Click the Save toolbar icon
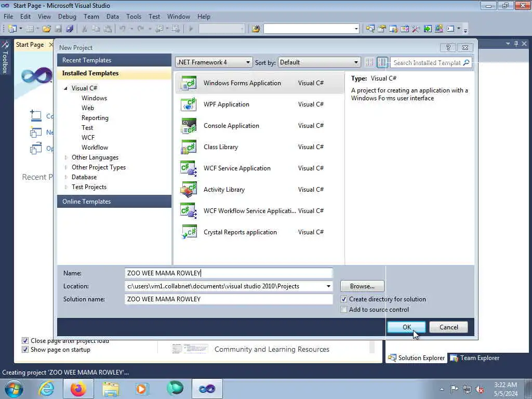This screenshot has height=399, width=532. (58, 29)
